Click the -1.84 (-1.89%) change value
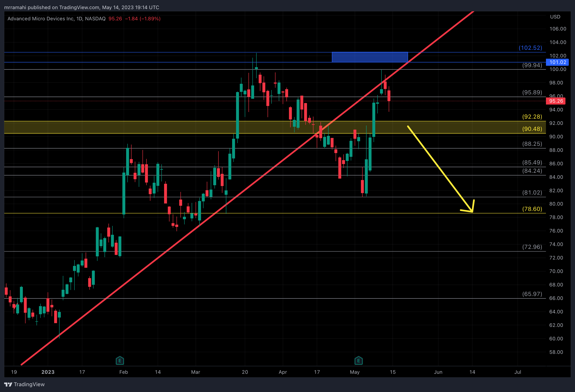 (143, 18)
